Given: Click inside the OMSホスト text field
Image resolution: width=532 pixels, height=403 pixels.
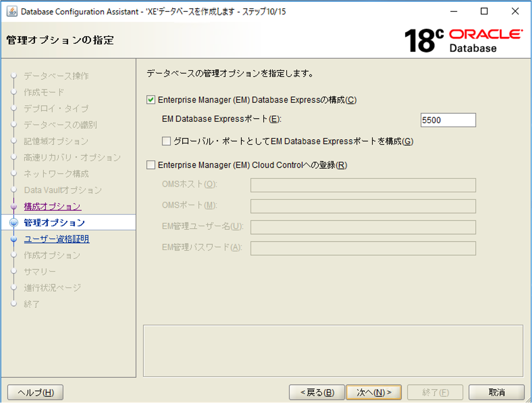Looking at the screenshot, I should [x=363, y=185].
